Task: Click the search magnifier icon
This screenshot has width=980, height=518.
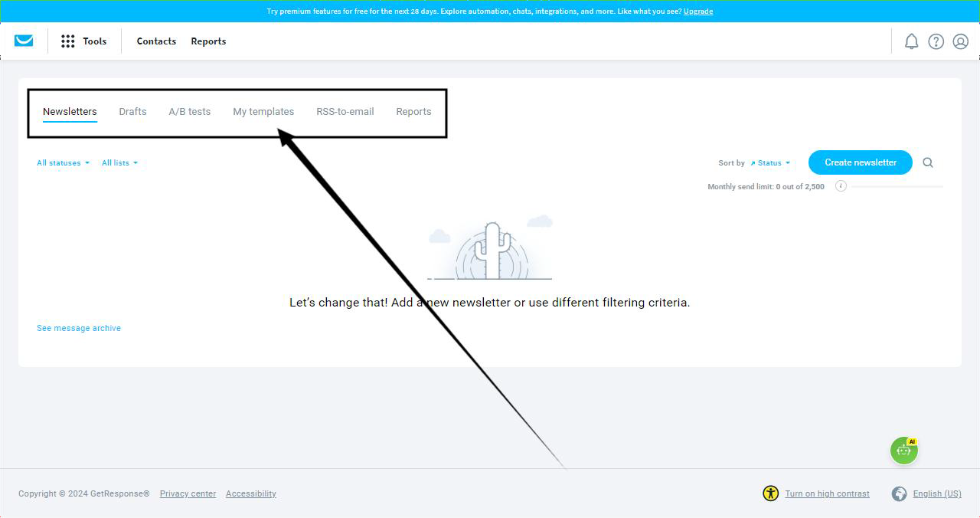Action: 928,162
